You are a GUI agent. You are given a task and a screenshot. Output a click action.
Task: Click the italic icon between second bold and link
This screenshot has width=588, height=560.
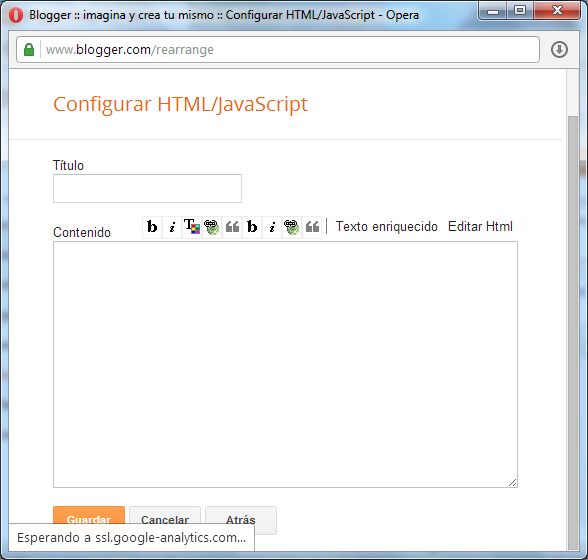272,227
